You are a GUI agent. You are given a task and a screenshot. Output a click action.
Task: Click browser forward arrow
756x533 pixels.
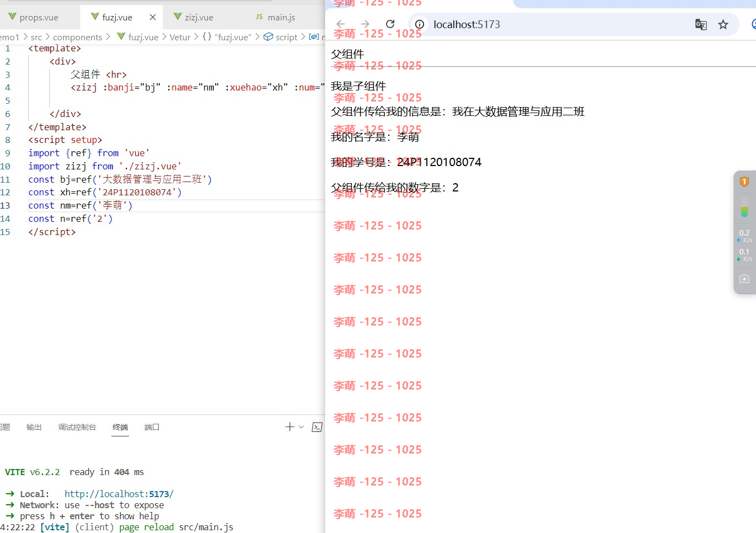(365, 24)
